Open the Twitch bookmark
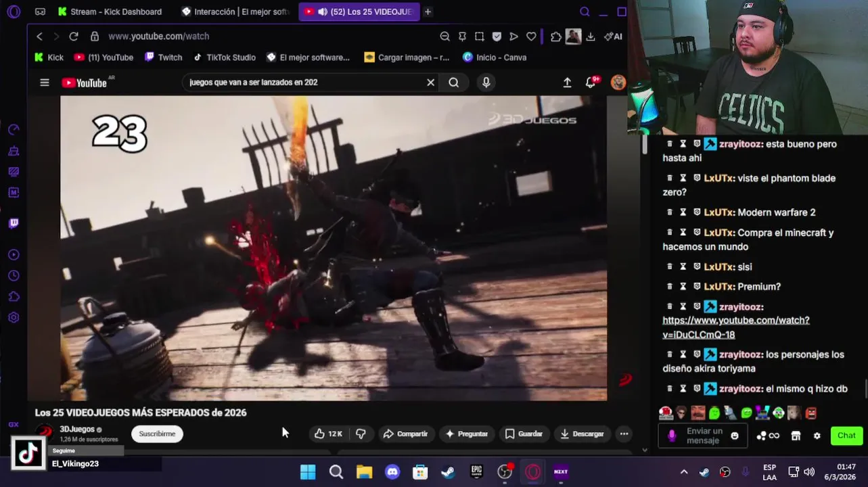This screenshot has width=868, height=487. click(x=164, y=57)
